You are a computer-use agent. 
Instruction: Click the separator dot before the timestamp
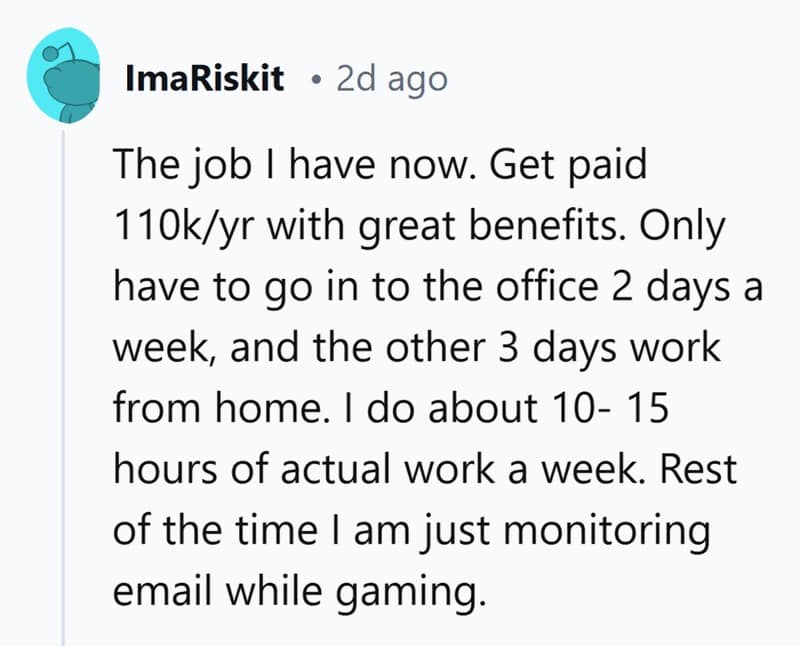click(x=316, y=79)
